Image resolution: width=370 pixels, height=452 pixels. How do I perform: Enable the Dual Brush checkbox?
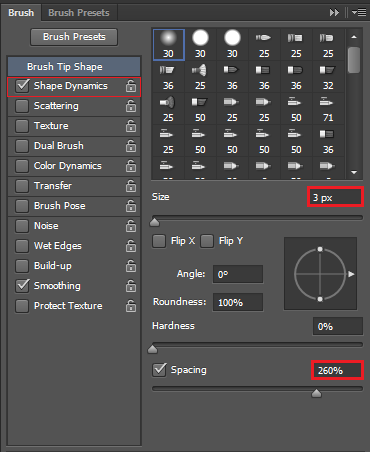[x=22, y=146]
